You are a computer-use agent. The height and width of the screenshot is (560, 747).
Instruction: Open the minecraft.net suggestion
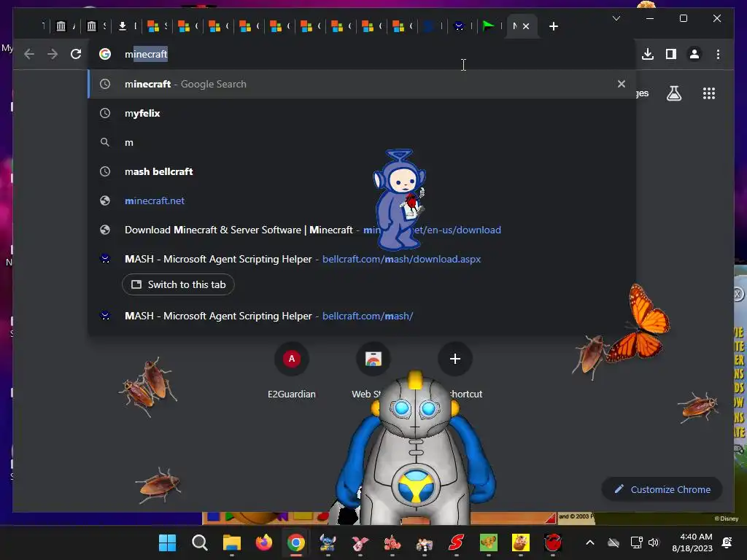362,201
